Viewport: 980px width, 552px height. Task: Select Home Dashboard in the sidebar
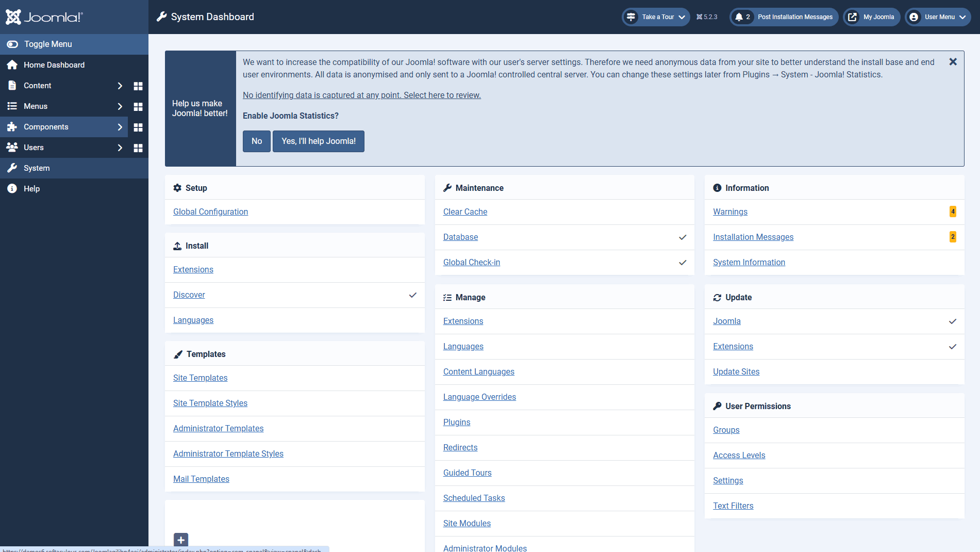[x=54, y=65]
